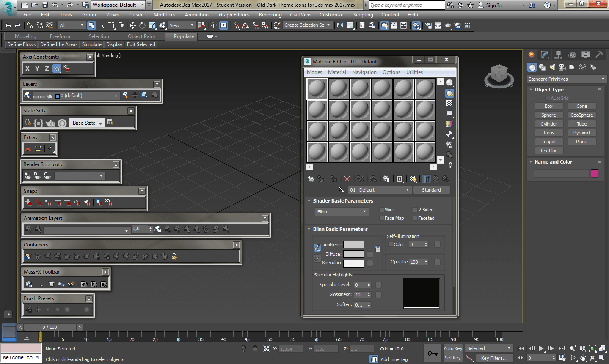Image resolution: width=609 pixels, height=364 pixels.
Task: Toggle the Set Key mode key icon
Action: 433,353
